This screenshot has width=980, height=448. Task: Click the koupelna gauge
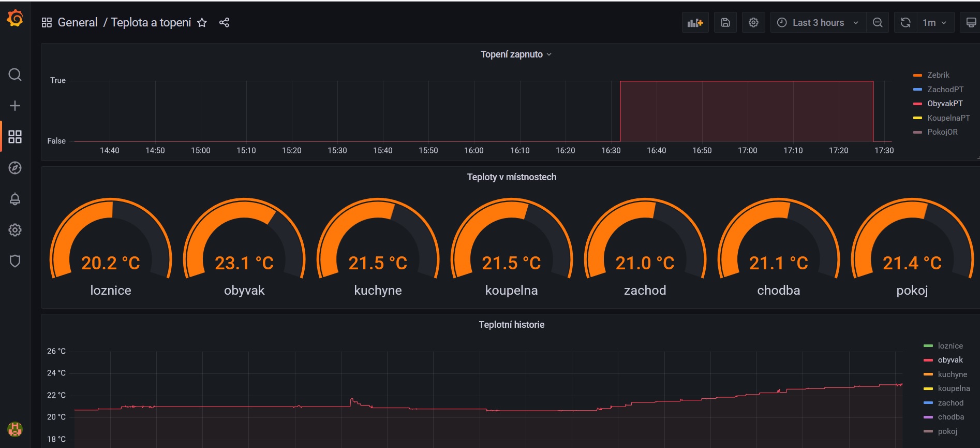512,248
